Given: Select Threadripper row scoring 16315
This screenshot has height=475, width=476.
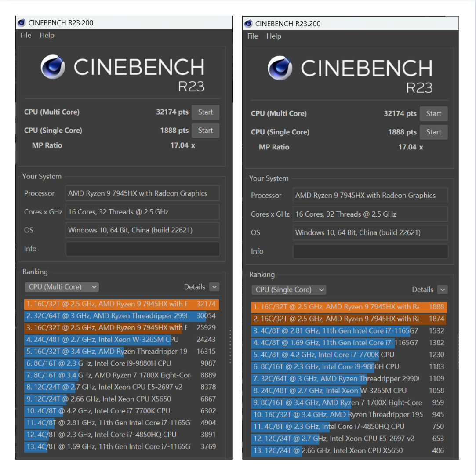Looking at the screenshot, I should [x=121, y=352].
